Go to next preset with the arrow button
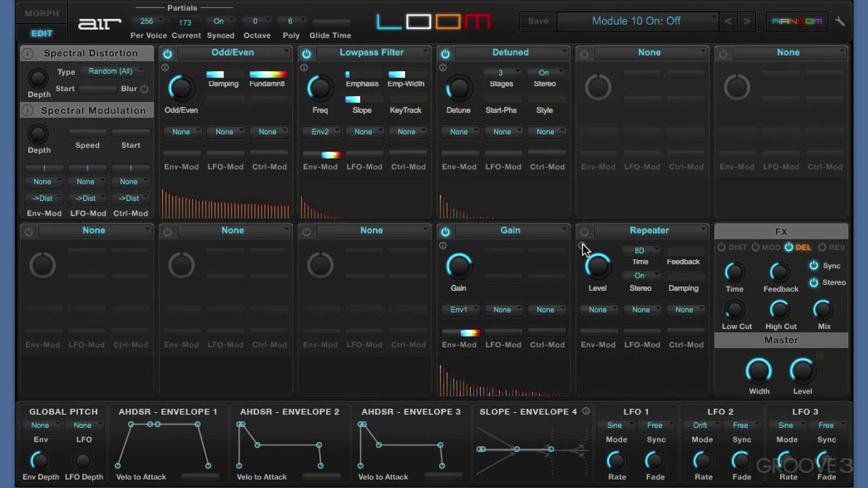 coord(747,21)
